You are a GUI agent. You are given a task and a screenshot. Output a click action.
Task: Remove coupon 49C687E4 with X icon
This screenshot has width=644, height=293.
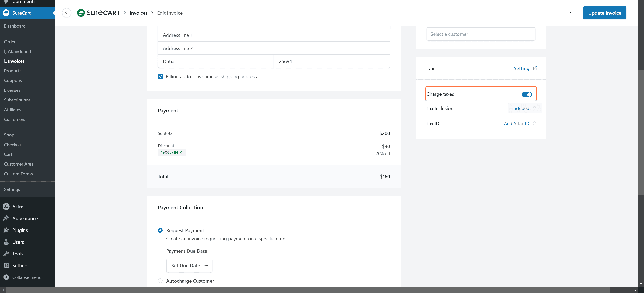pos(181,152)
